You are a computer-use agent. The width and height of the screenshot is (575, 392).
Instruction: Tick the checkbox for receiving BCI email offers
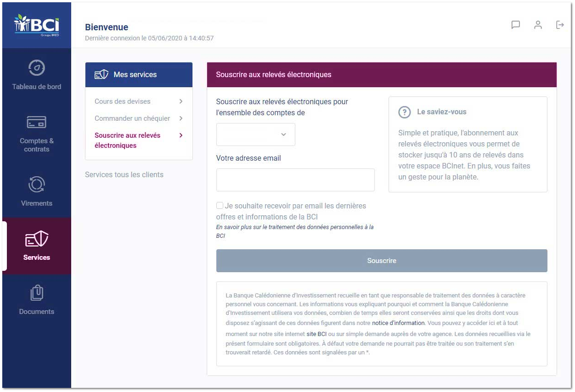point(220,206)
